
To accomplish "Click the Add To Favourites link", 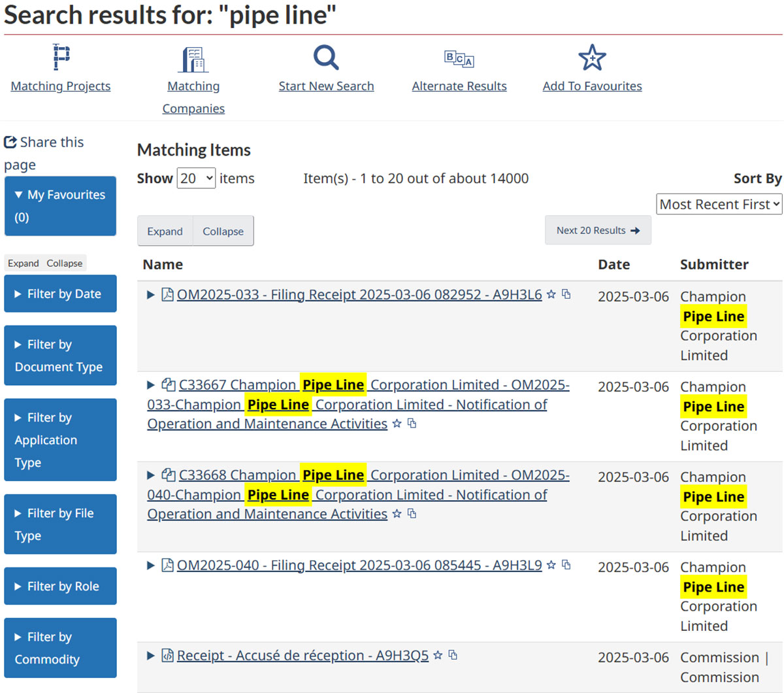I will pyautogui.click(x=592, y=86).
